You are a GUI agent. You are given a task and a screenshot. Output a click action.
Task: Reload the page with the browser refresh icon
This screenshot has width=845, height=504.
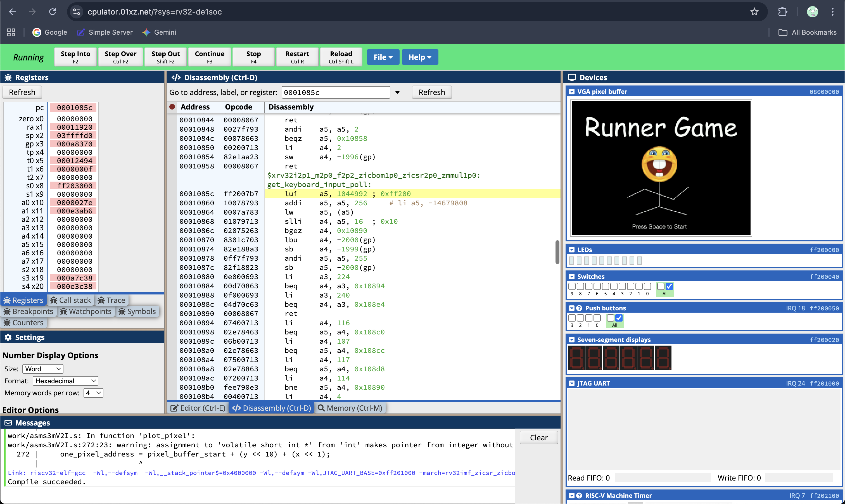[53, 12]
